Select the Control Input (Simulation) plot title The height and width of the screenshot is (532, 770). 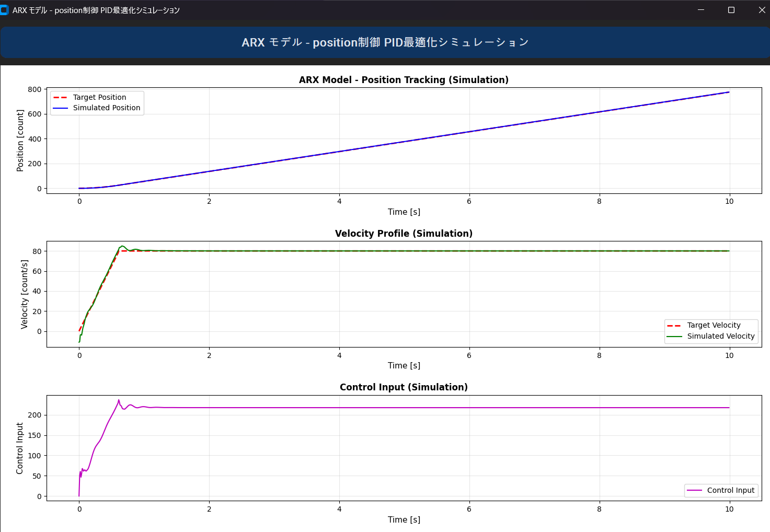click(x=404, y=387)
